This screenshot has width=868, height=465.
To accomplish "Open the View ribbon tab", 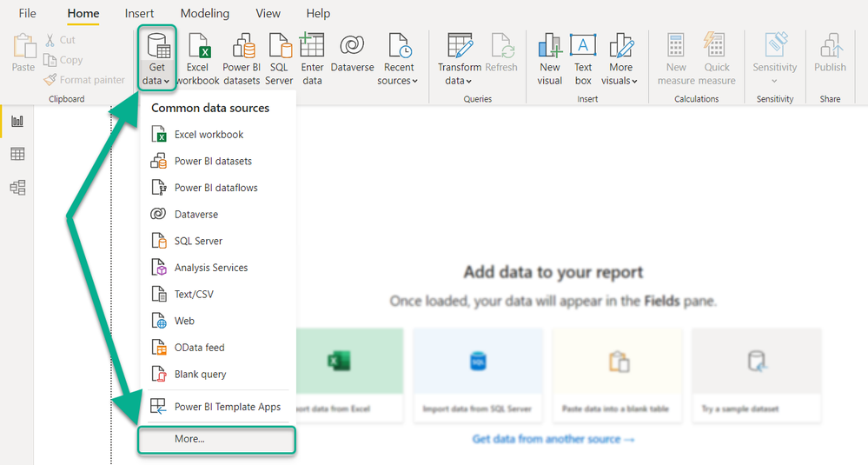I will click(x=268, y=13).
